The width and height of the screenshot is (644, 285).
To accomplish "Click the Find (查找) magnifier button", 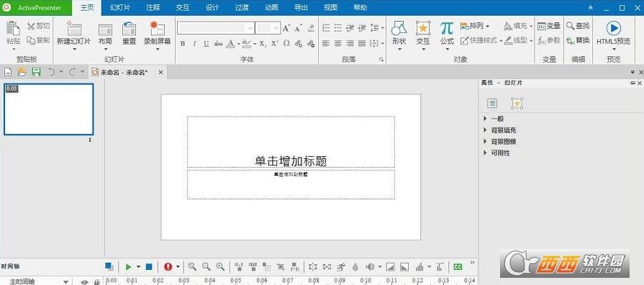I will point(578,26).
